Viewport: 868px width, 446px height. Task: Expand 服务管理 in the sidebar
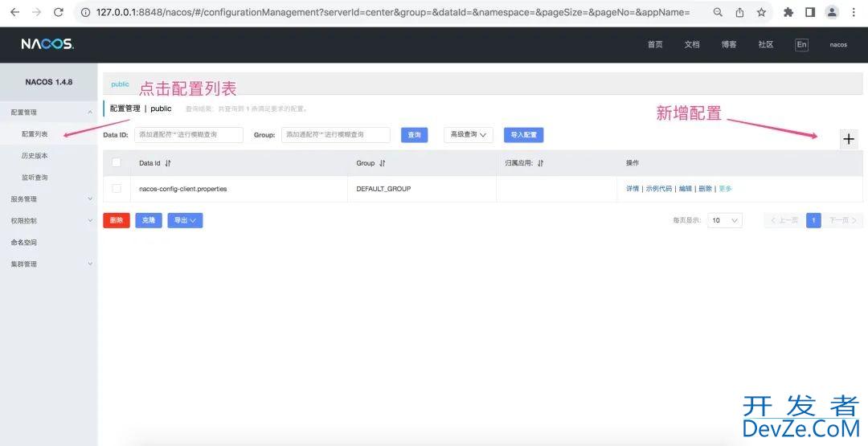(48, 198)
